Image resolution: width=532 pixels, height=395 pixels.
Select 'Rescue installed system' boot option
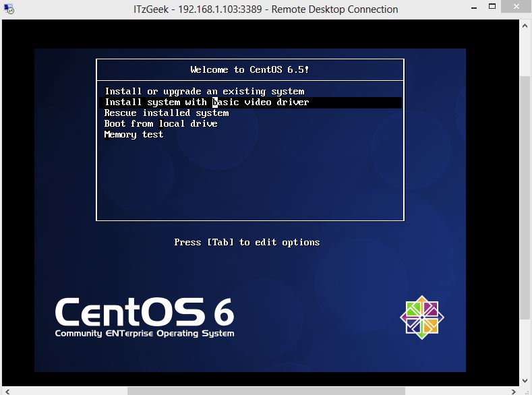167,113
